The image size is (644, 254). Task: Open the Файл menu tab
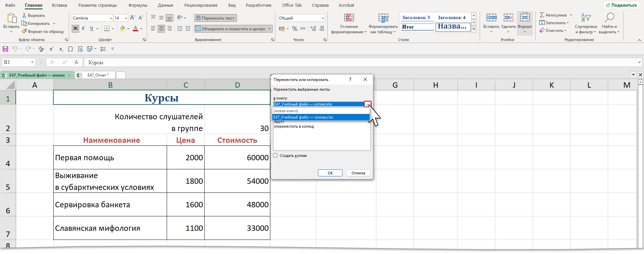pyautogui.click(x=10, y=5)
